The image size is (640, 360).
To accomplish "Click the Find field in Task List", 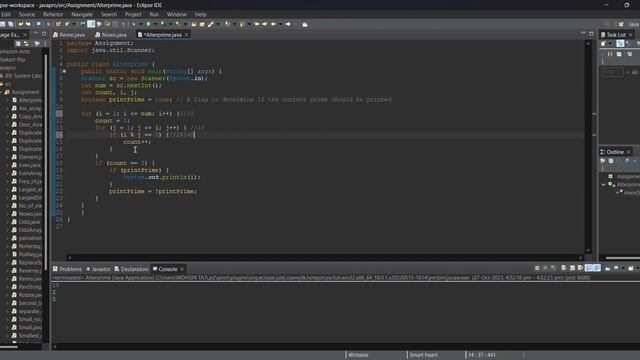I will (x=612, y=72).
